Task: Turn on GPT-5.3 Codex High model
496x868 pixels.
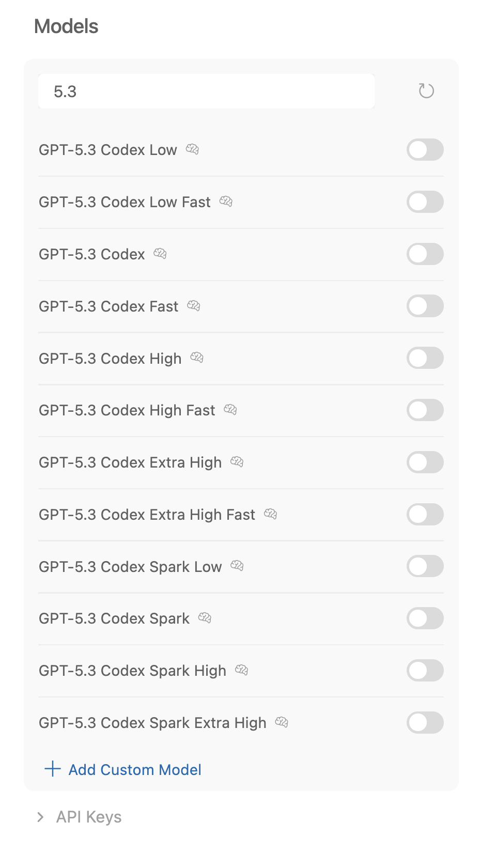Action: (x=425, y=358)
